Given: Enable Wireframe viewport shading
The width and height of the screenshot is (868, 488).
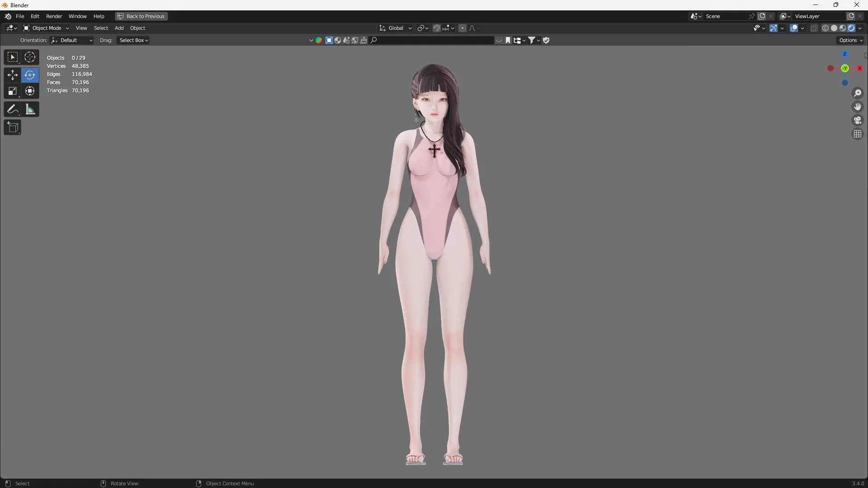Looking at the screenshot, I should (825, 28).
